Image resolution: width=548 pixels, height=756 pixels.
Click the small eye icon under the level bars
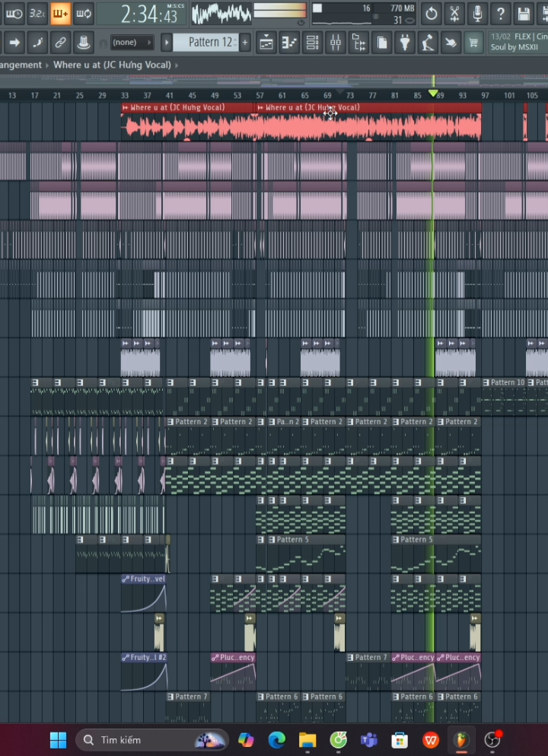(301, 22)
